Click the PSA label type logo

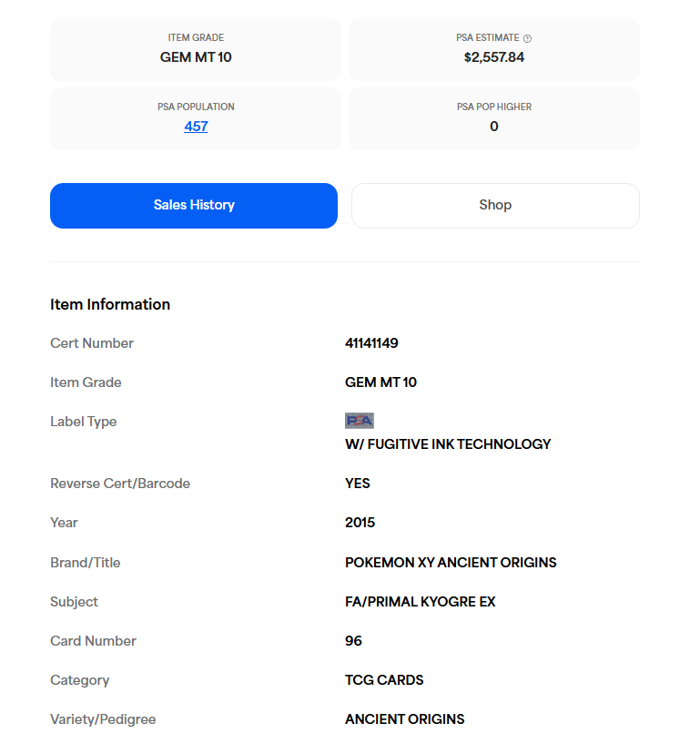coord(360,421)
